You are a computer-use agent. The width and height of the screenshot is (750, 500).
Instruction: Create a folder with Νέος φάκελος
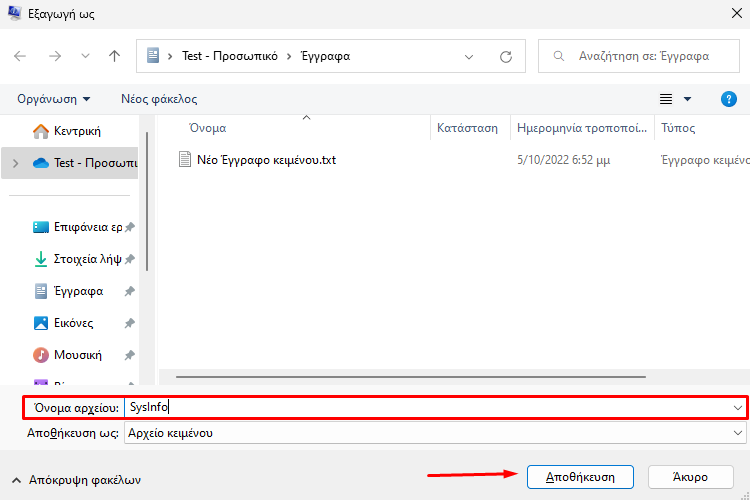pos(159,99)
